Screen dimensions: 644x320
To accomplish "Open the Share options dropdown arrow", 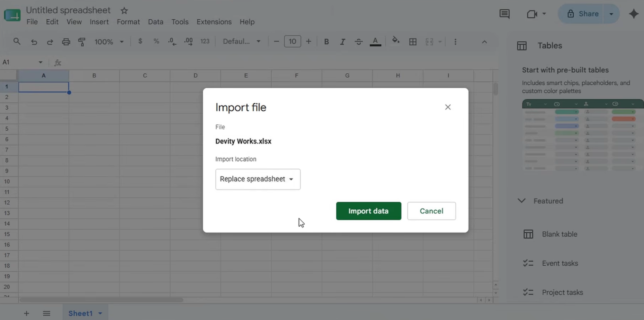I will click(x=611, y=14).
